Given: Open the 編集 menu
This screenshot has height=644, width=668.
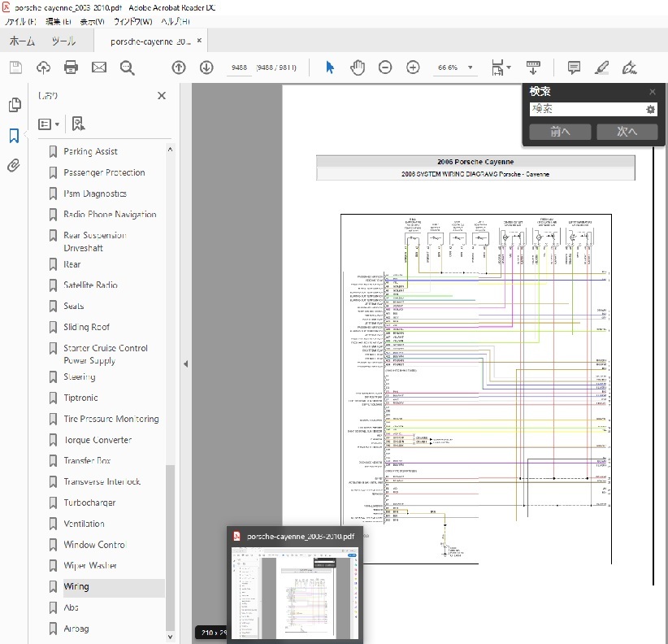Looking at the screenshot, I should [x=58, y=21].
